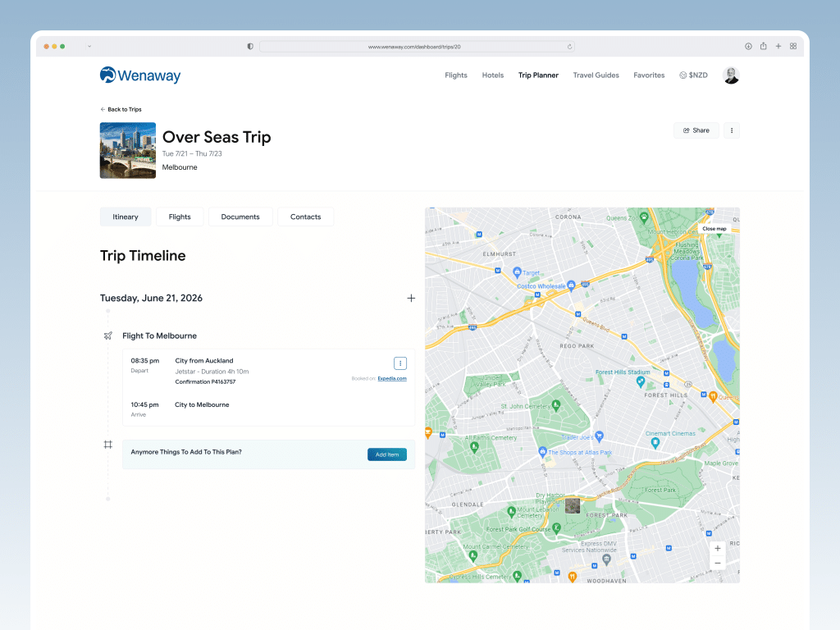Screen dimensions: 840x630
Task: Show the browser tab overview grid
Action: point(793,47)
